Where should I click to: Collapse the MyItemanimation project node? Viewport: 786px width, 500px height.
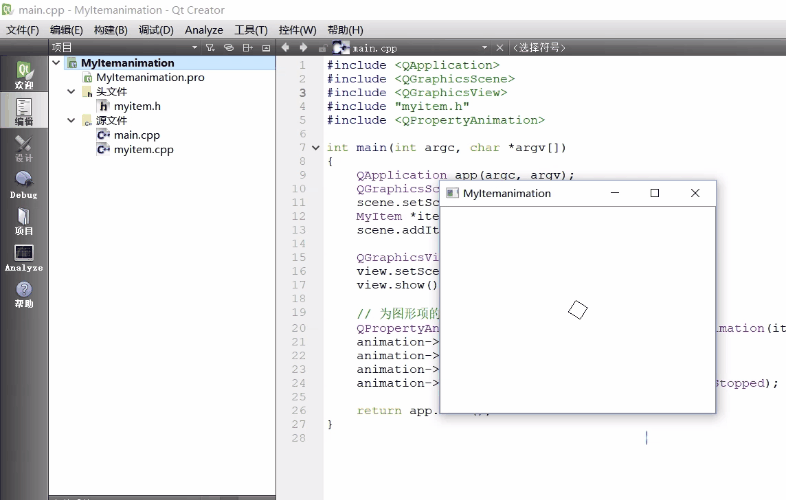tap(56, 63)
